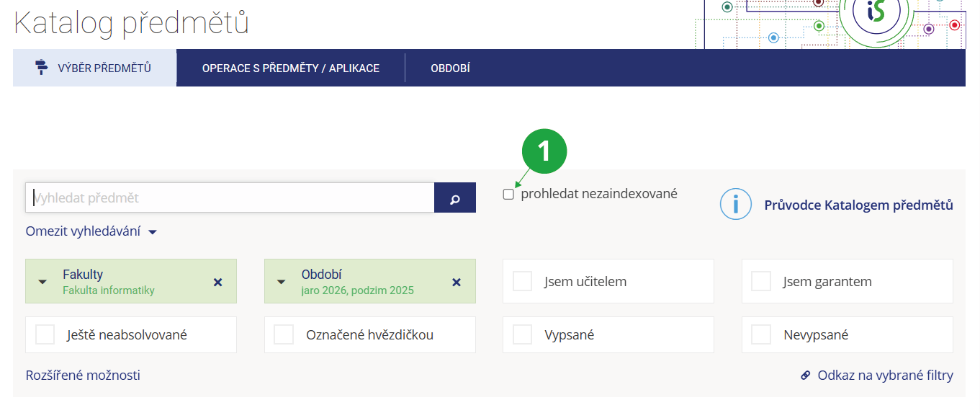This screenshot has height=413, width=980.
Task: Remove the Období filter with X
Action: [x=456, y=282]
